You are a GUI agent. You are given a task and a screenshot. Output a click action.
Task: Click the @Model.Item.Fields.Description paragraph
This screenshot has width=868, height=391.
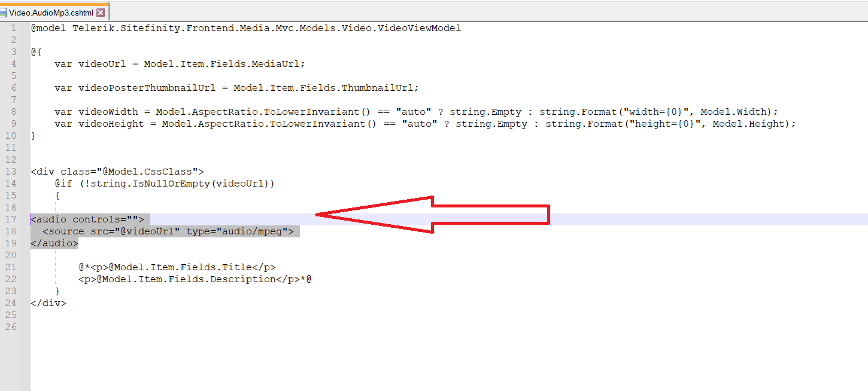coord(195,279)
